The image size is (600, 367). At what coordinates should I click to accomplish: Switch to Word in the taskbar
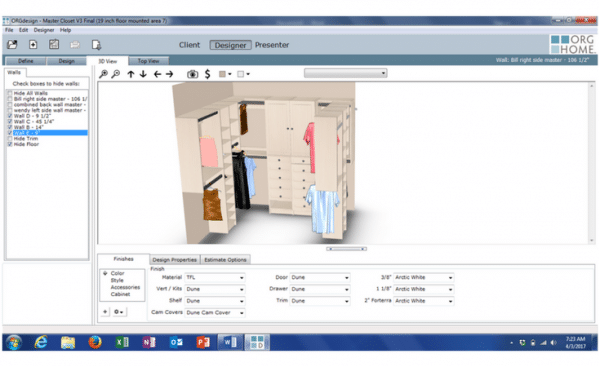(x=230, y=342)
